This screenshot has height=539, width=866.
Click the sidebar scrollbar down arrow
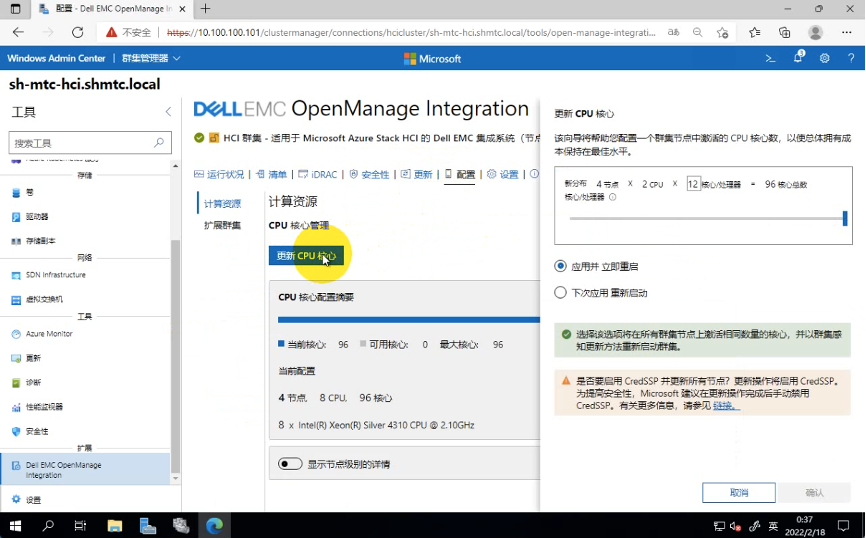(176, 478)
